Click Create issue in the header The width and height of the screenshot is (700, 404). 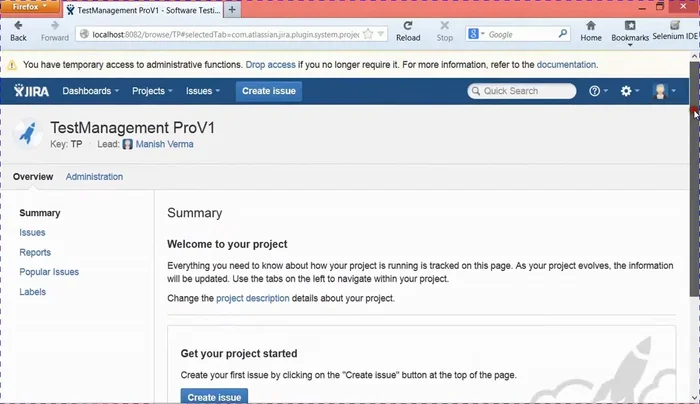click(x=269, y=91)
